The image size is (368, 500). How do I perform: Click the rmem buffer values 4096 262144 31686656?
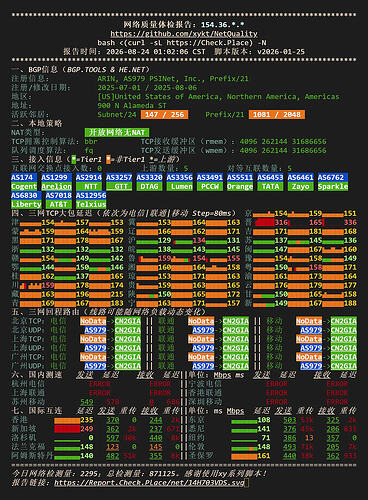pyautogui.click(x=283, y=141)
